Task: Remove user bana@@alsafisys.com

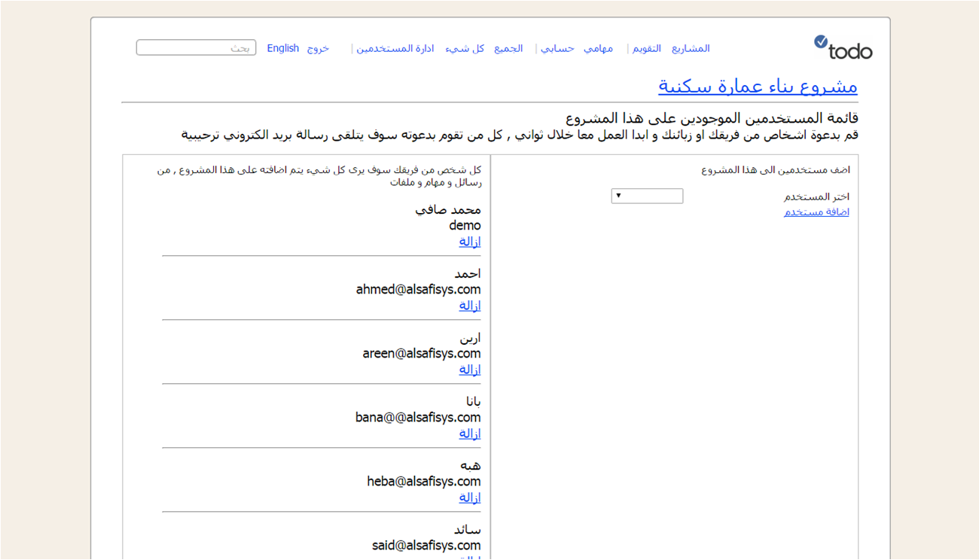Action: (470, 434)
